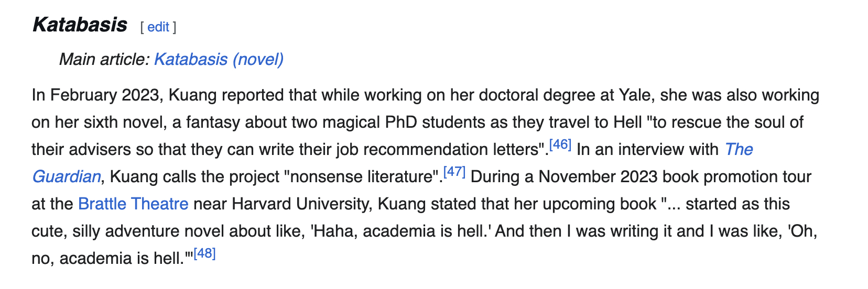
Task: Click the "Main article:" hatnote label
Action: coord(104,60)
